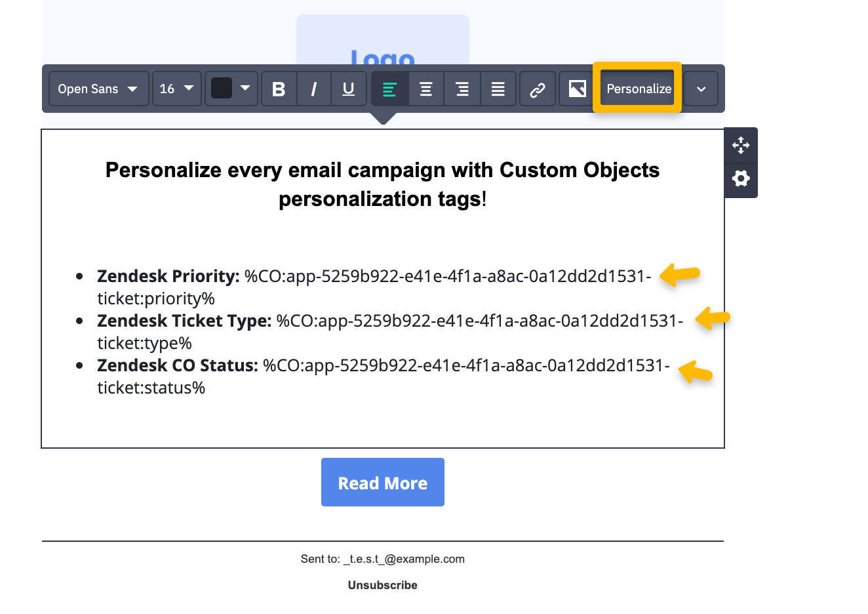Click the Zendesk Ticket Type bullet line

click(390, 332)
